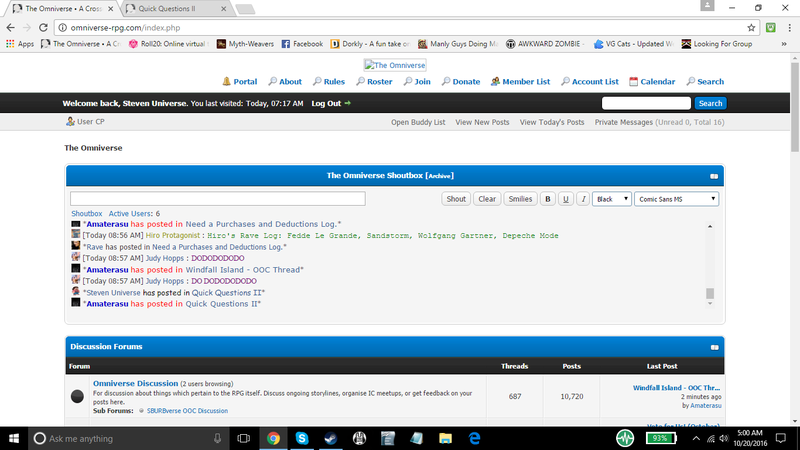Click the Omniverse Discussion forum status icon
Image resolution: width=800 pixels, height=450 pixels.
click(x=77, y=396)
